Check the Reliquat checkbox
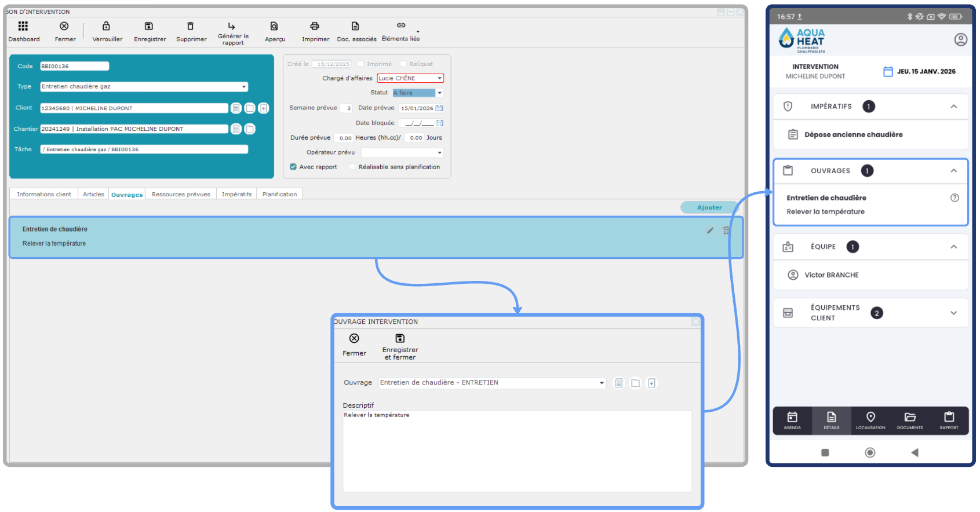 (x=404, y=64)
